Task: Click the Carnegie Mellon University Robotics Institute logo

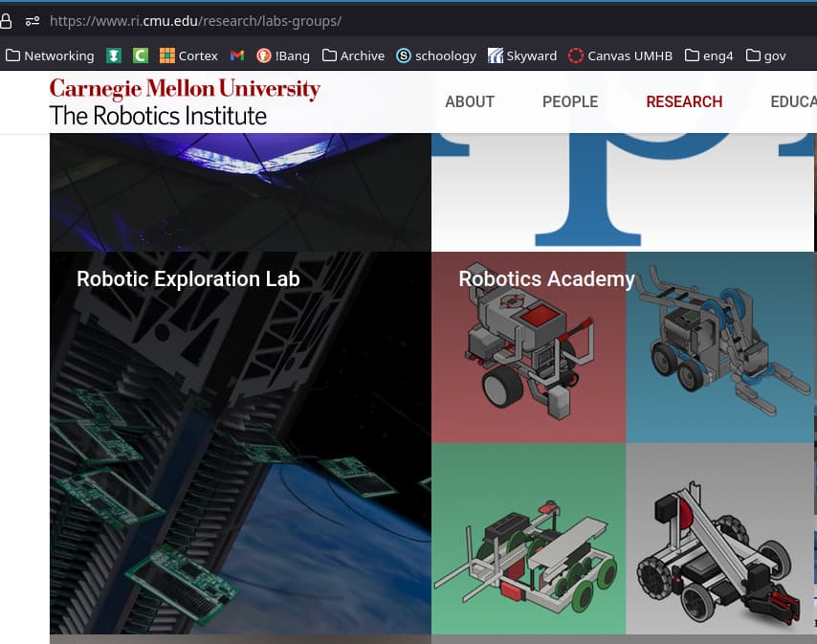Action: [x=185, y=101]
